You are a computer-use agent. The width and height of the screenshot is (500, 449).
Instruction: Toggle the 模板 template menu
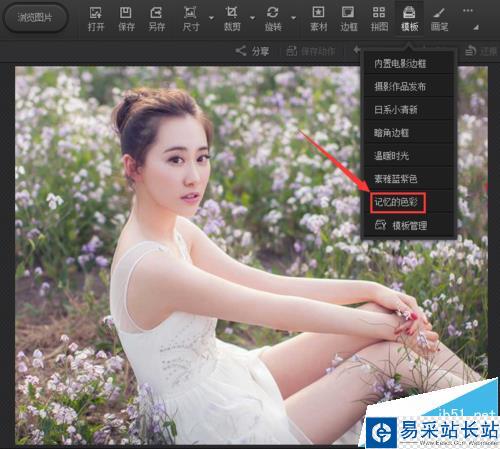click(409, 19)
